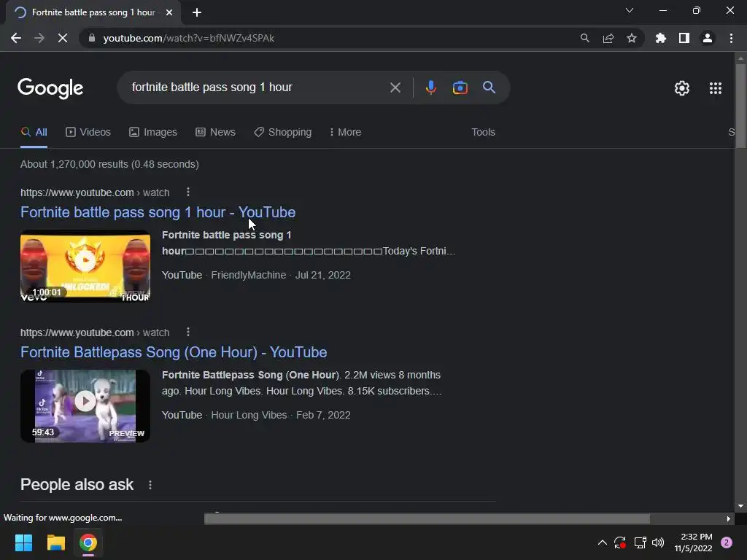Image resolution: width=747 pixels, height=560 pixels.
Task: Start voice search with microphone icon
Action: coord(430,87)
